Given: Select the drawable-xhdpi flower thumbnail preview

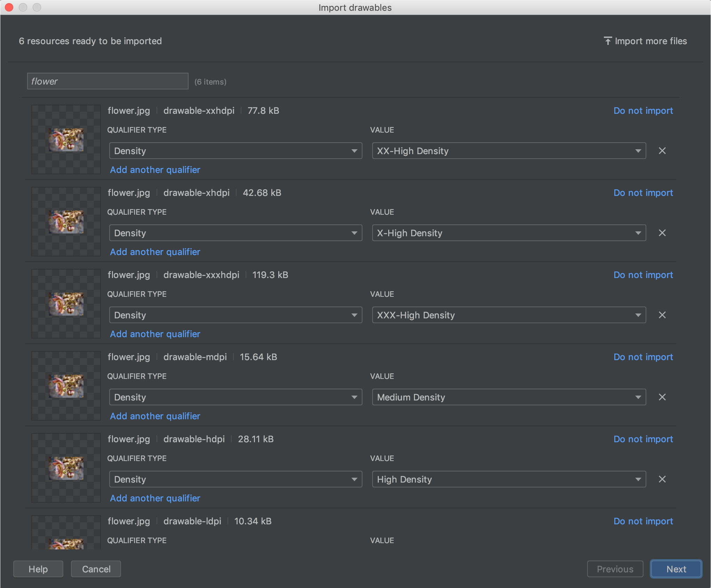Looking at the screenshot, I should tap(66, 222).
